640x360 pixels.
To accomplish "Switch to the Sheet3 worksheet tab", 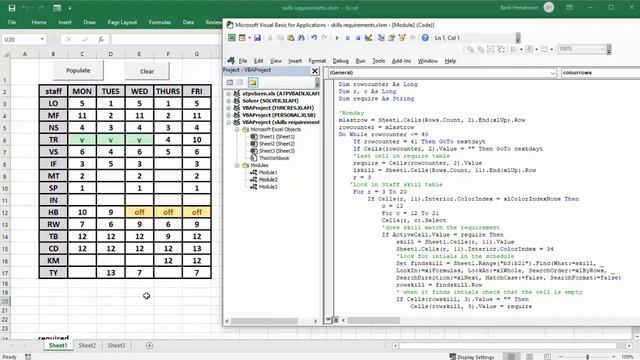I will click(x=116, y=346).
